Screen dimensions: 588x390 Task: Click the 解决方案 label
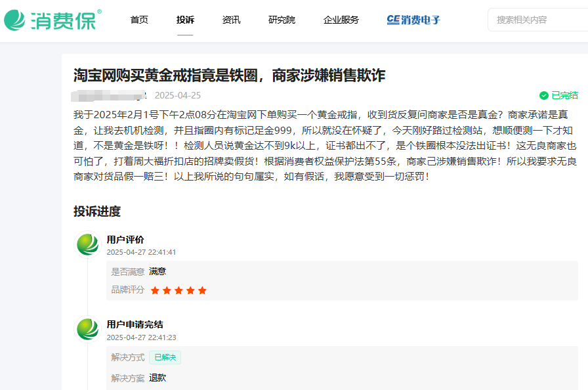click(x=128, y=378)
